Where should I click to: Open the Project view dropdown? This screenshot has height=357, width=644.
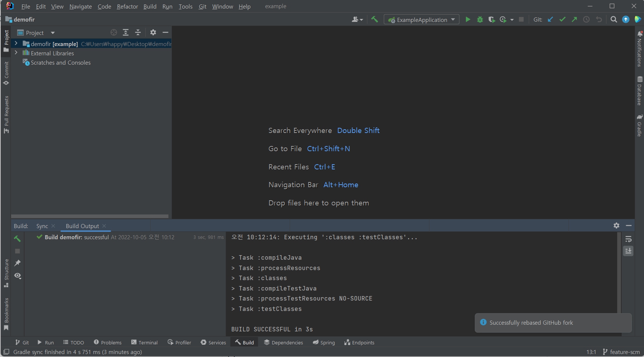(36, 33)
